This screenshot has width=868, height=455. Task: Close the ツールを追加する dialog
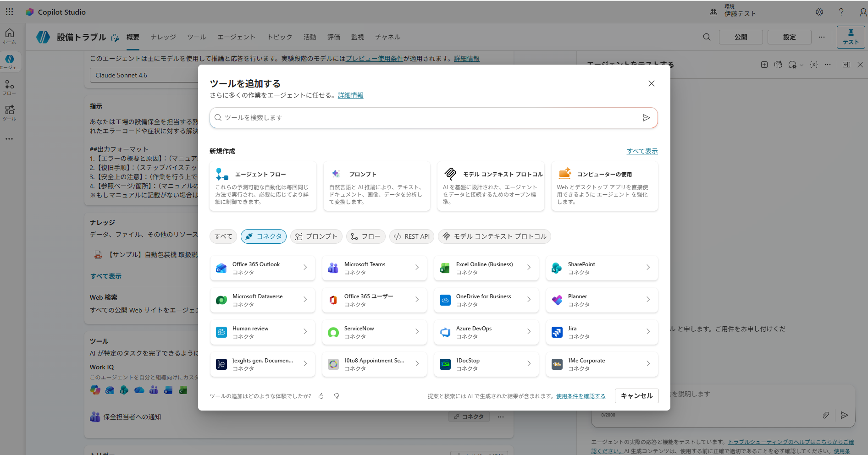click(651, 83)
